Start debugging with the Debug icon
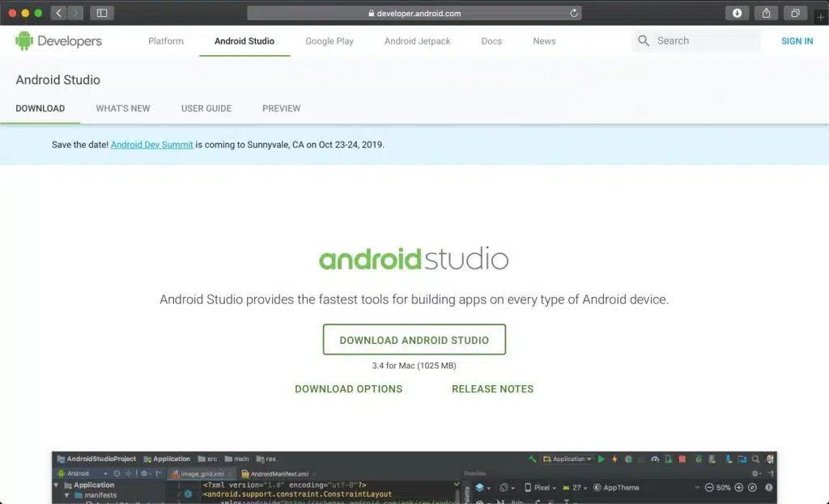Viewport: 829px width, 504px height. pos(627,458)
